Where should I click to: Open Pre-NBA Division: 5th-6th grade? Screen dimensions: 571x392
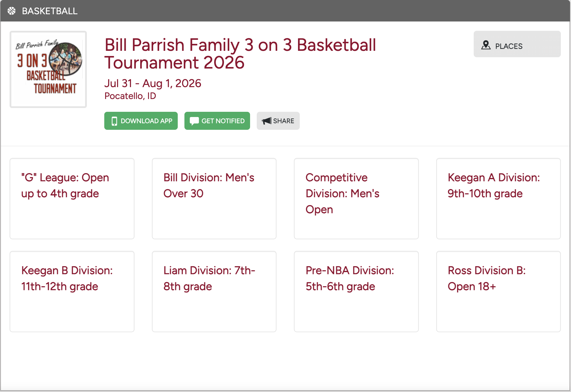(356, 292)
